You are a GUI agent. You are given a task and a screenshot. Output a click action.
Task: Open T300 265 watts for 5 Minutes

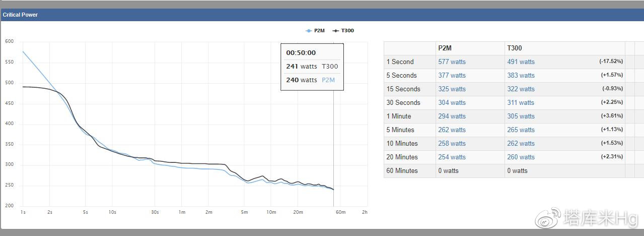click(x=521, y=130)
